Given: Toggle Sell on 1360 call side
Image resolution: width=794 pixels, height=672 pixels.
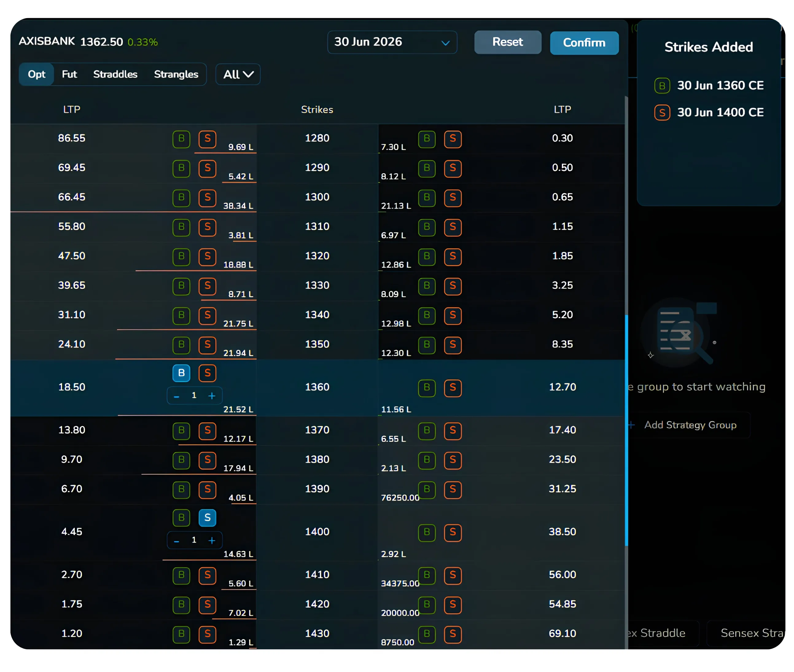Looking at the screenshot, I should tap(207, 373).
